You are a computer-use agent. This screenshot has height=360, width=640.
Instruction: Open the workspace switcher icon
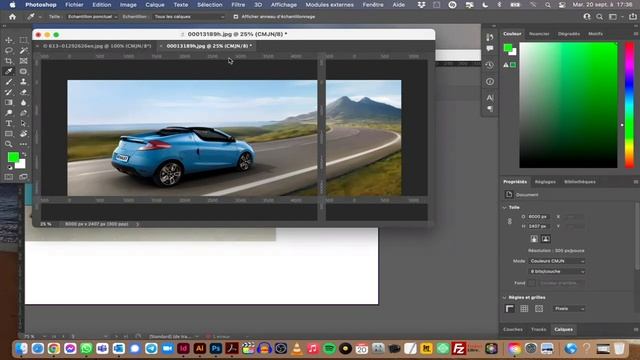pyautogui.click(x=613, y=17)
